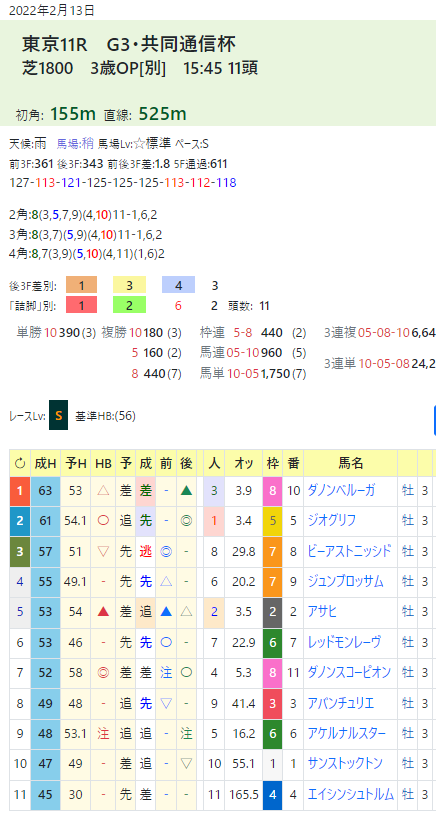The image size is (436, 817).
Task: Open horse link サンストックトン
Action: 345,763
